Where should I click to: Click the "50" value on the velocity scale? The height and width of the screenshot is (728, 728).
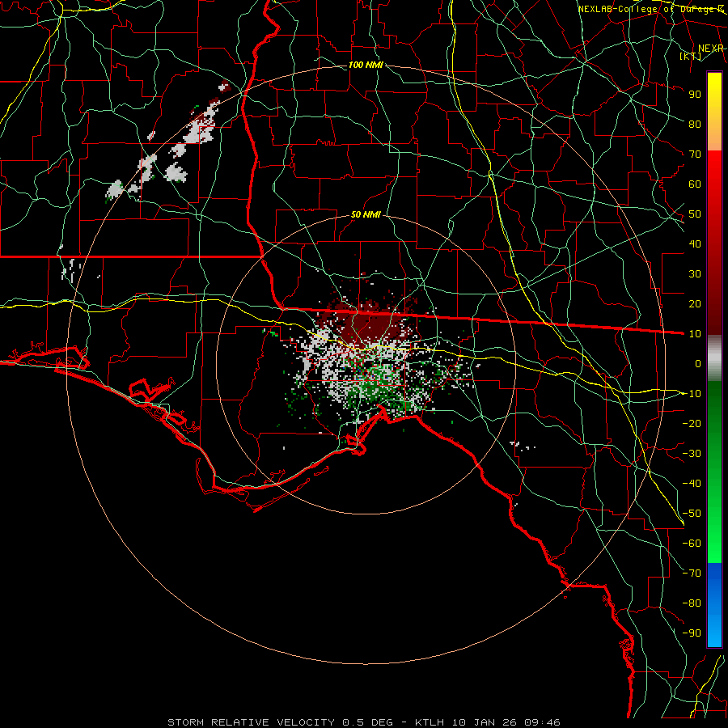point(695,214)
